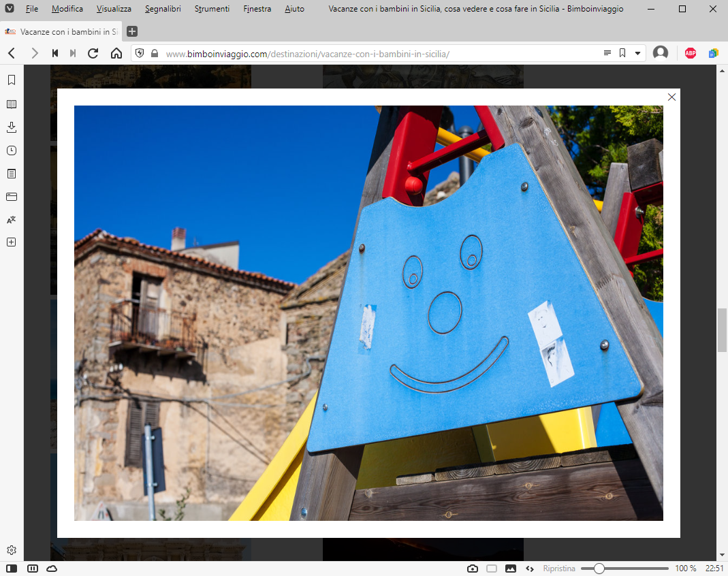This screenshot has height=576, width=728.
Task: Expand the address bar history dropdown
Action: click(x=638, y=53)
